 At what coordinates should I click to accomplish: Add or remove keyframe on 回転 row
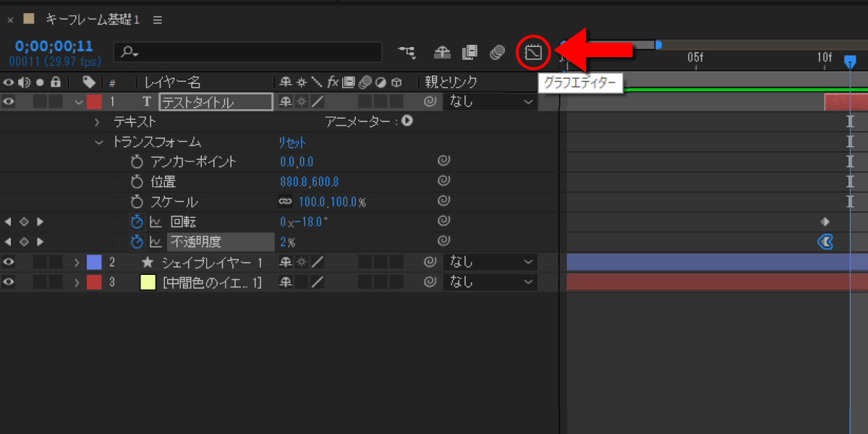(24, 222)
